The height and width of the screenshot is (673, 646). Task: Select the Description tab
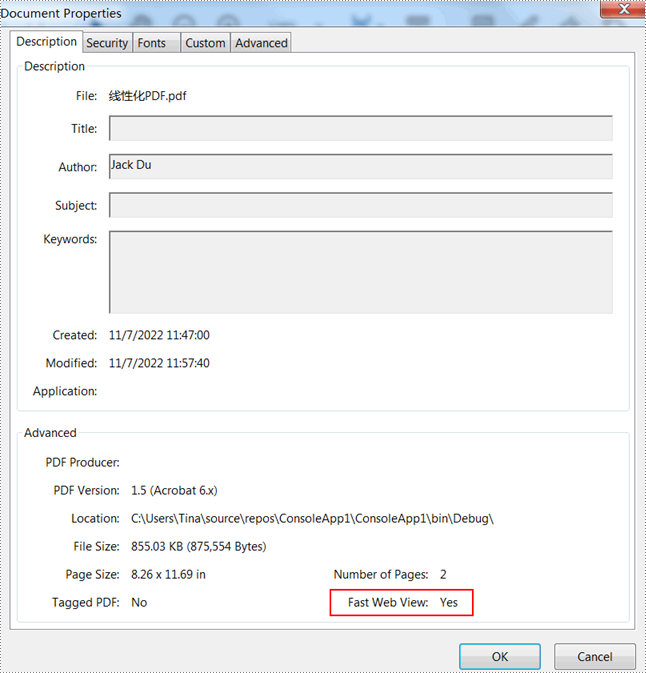pos(46,42)
